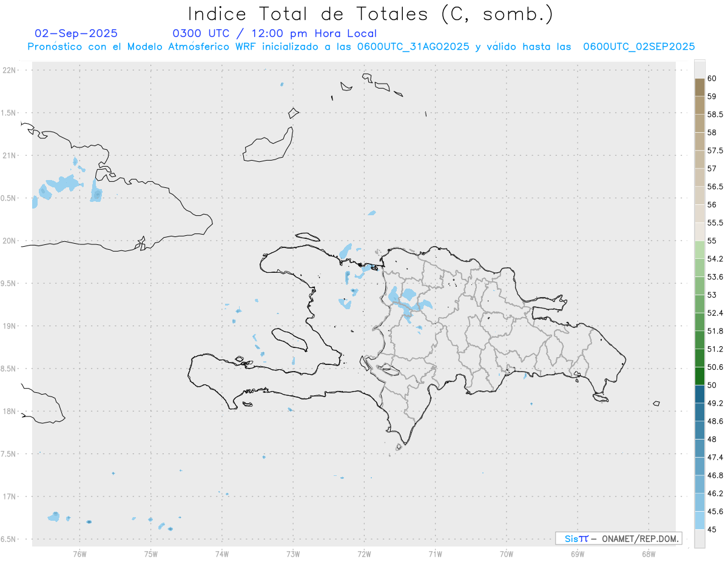Click the "SisTT - ONAMET/REP.DOM." credit box

point(618,538)
